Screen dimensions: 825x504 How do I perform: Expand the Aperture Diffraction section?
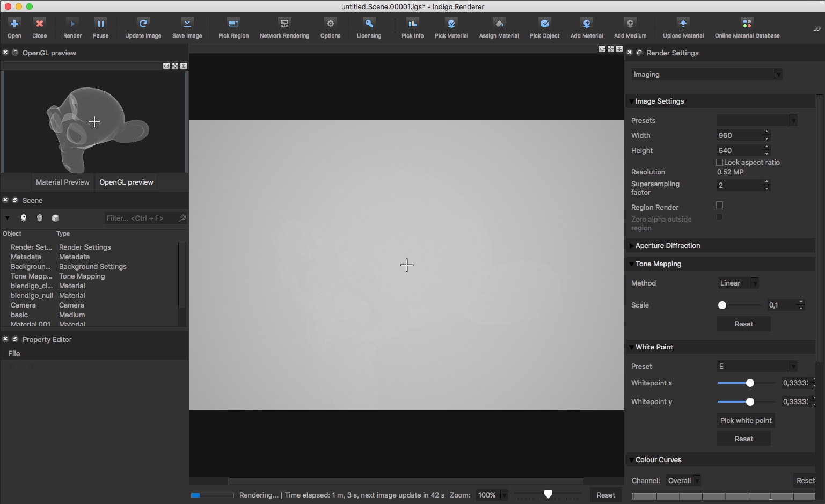pyautogui.click(x=667, y=246)
